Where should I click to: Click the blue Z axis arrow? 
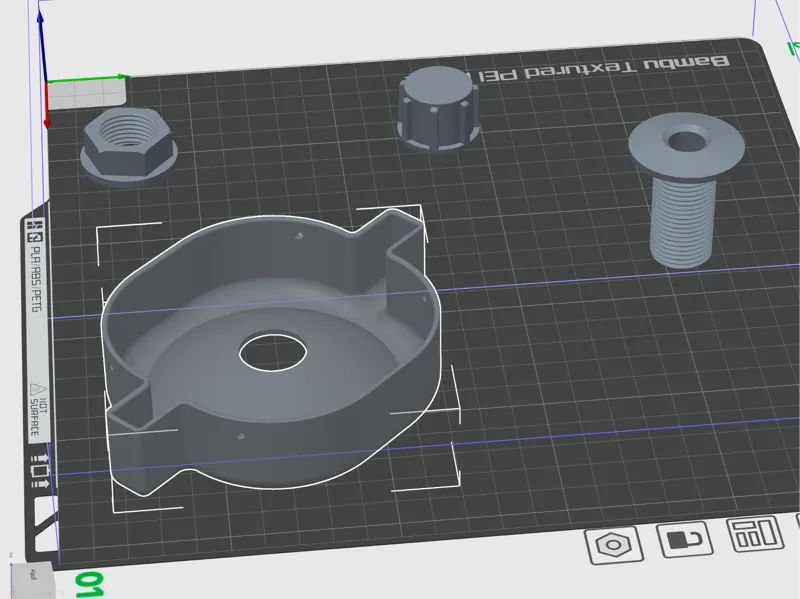tap(41, 41)
